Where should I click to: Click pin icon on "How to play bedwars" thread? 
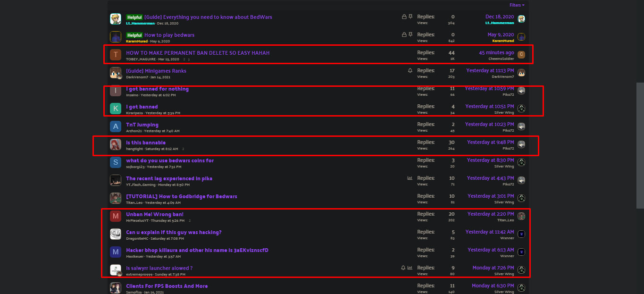click(x=410, y=34)
